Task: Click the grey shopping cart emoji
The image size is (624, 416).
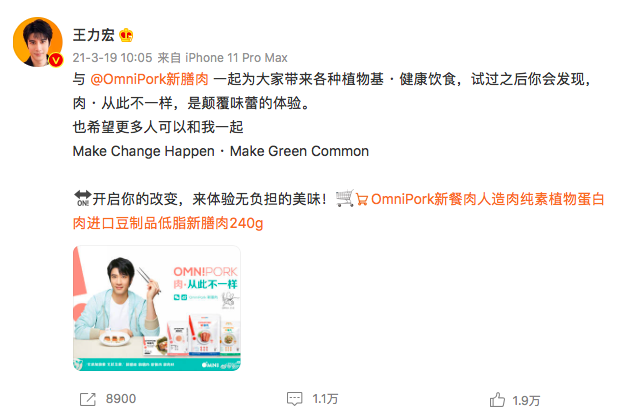Action: click(x=344, y=198)
